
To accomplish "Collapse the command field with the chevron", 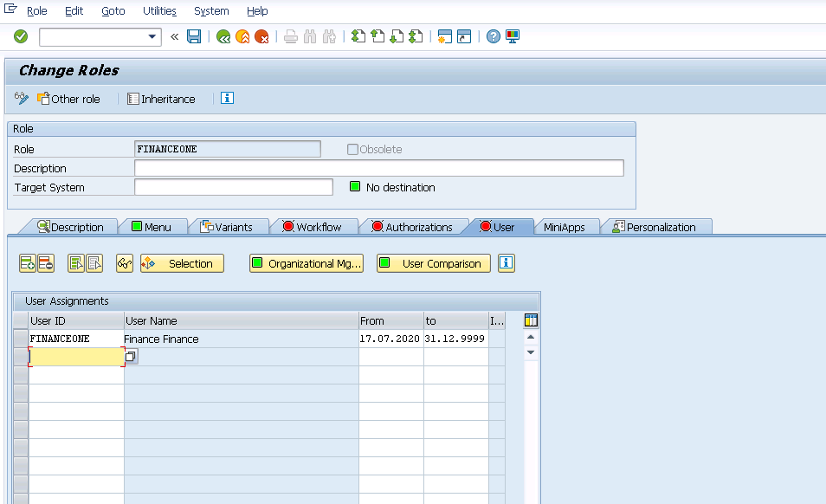I will click(x=173, y=36).
